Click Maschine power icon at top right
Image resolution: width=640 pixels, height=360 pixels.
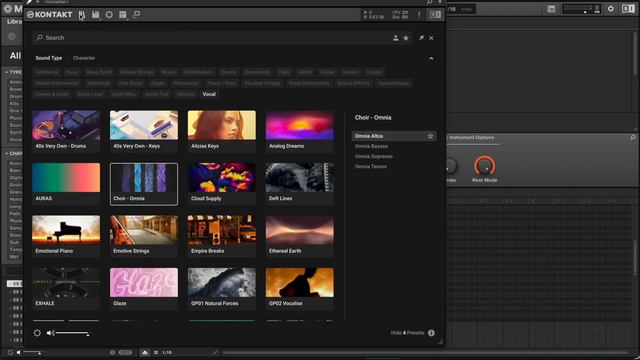[x=611, y=9]
